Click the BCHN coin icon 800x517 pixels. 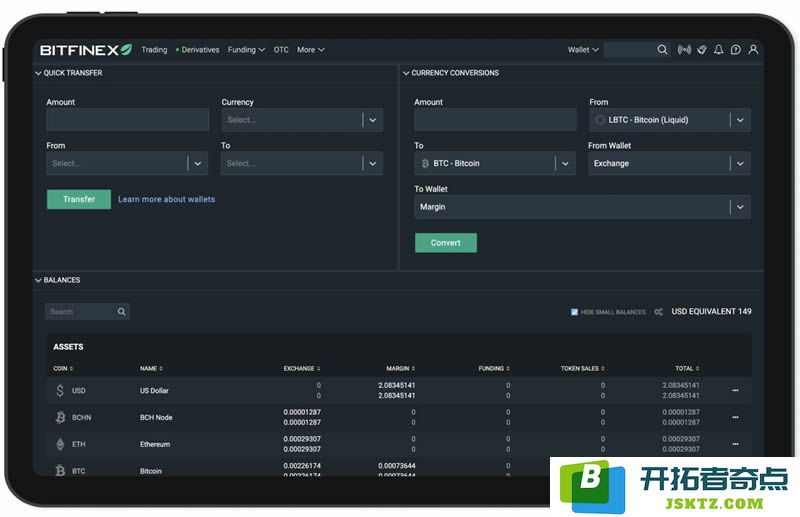pos(60,417)
